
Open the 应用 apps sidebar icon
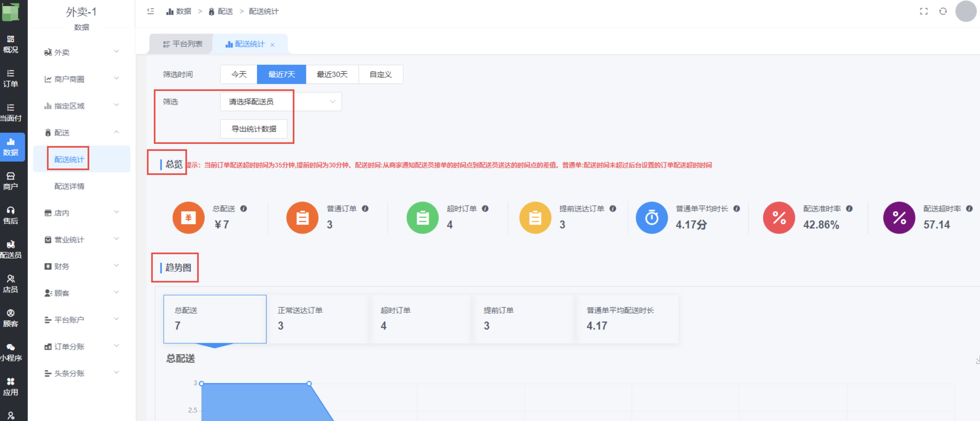click(x=11, y=387)
